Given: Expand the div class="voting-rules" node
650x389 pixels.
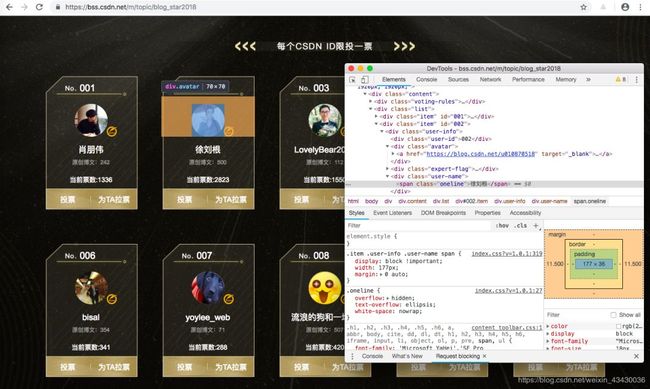Looking at the screenshot, I should coord(371,102).
